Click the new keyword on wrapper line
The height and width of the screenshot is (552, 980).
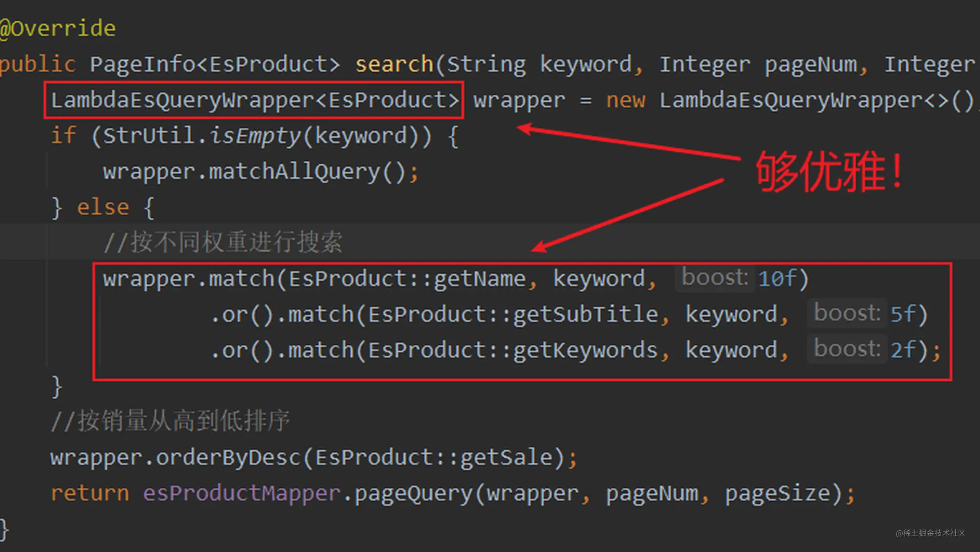[626, 100]
